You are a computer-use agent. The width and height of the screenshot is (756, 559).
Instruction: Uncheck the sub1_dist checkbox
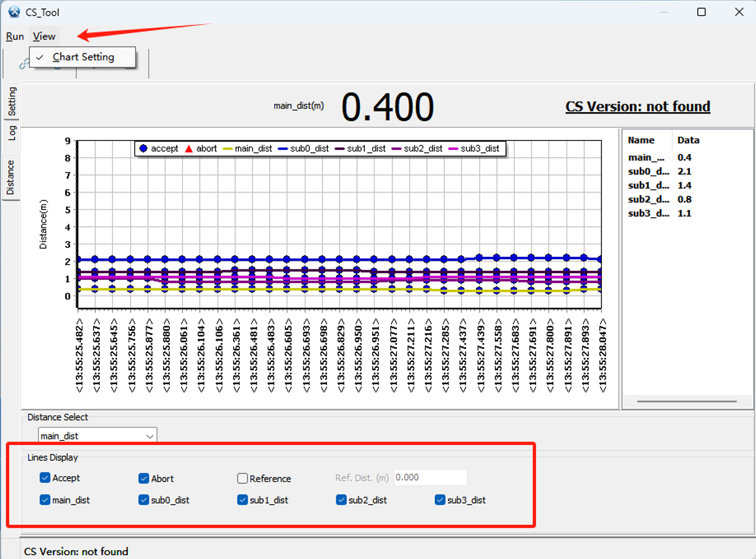coord(242,500)
